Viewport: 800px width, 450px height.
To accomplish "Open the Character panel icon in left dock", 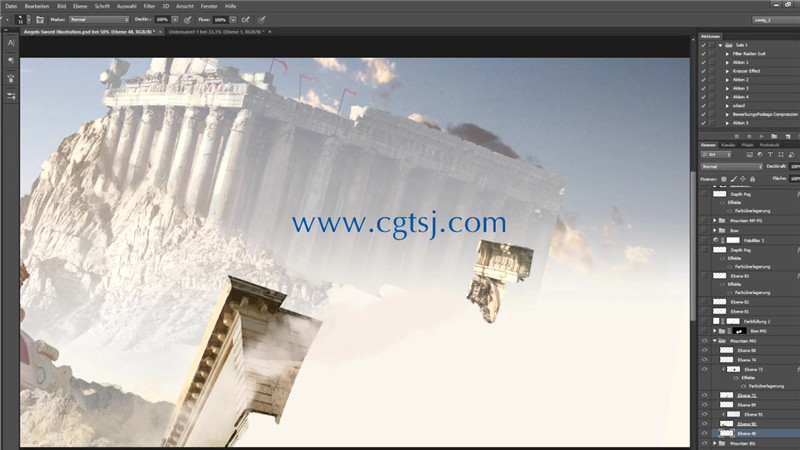I will point(11,43).
